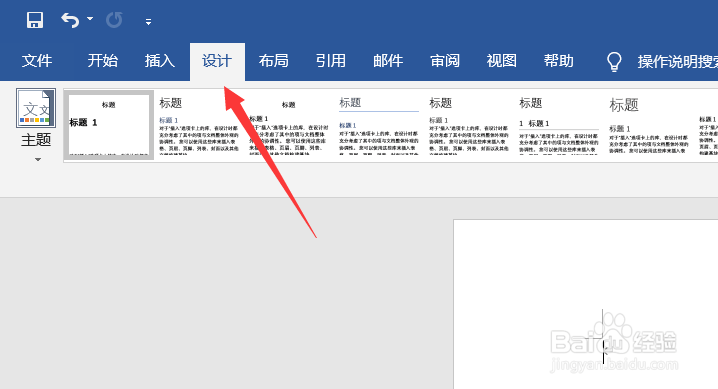Click the Save icon in quick access toolbar
The width and height of the screenshot is (718, 389).
tap(35, 20)
